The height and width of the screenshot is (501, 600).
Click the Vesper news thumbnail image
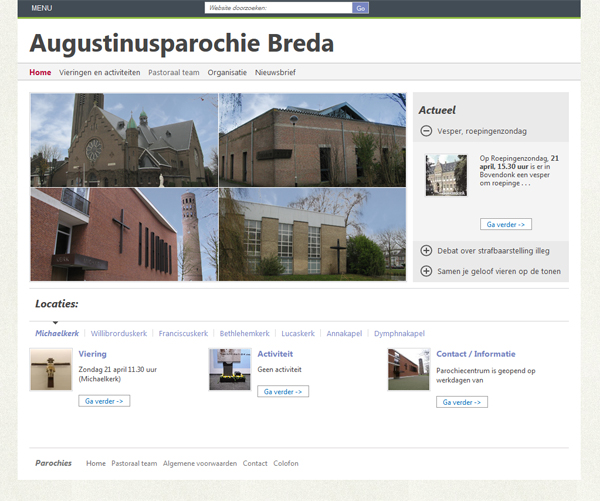coord(446,175)
